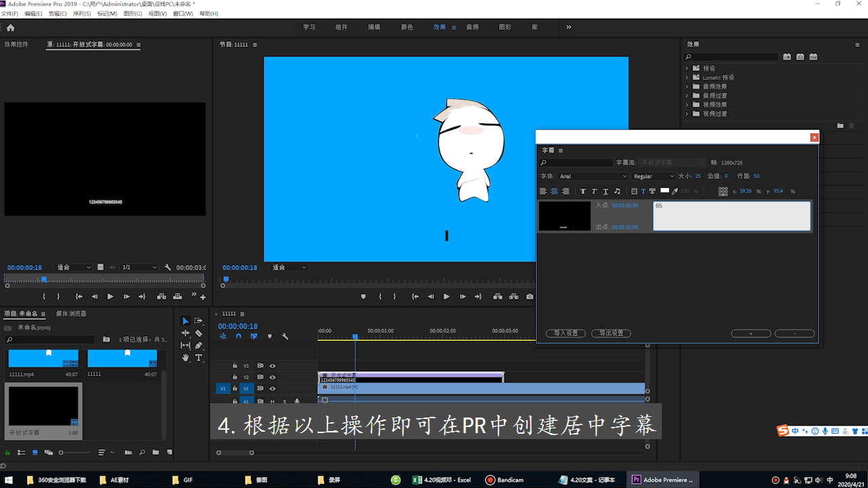
Task: Open source monitor zoom dropdown
Action: 74,268
